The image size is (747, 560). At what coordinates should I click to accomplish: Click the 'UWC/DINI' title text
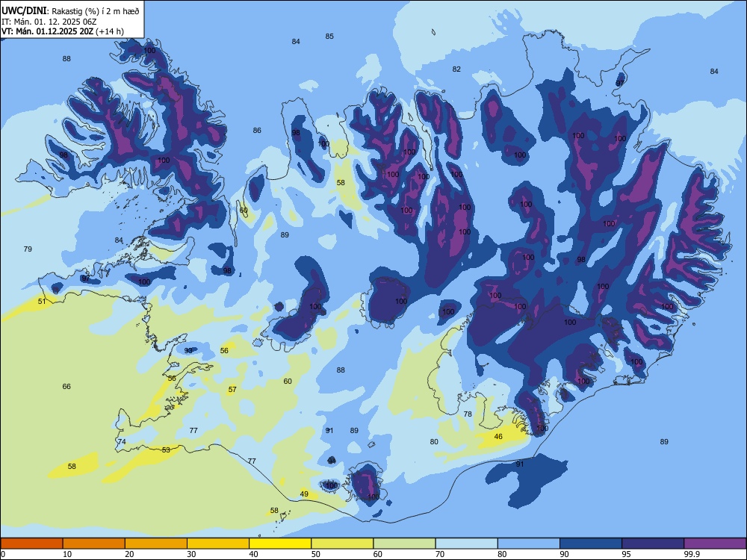tap(25, 11)
